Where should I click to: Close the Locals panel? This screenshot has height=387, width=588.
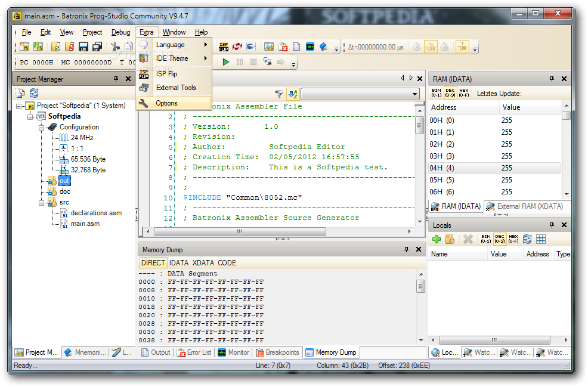click(x=564, y=225)
